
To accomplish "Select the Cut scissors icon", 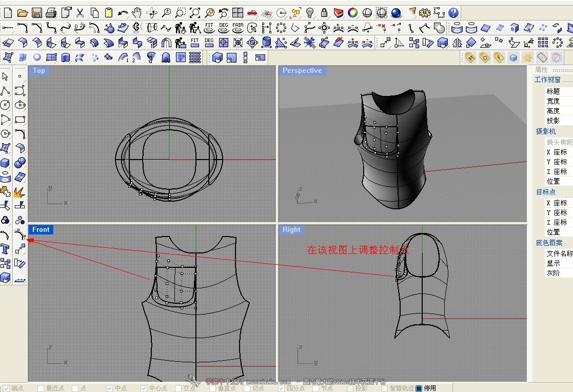I will 80,13.
